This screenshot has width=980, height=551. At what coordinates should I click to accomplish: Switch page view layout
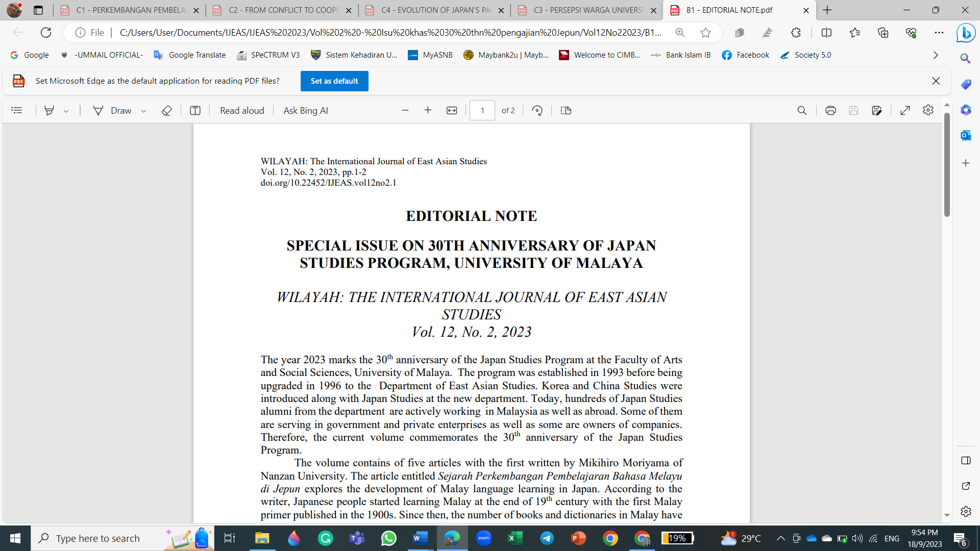[x=566, y=110]
